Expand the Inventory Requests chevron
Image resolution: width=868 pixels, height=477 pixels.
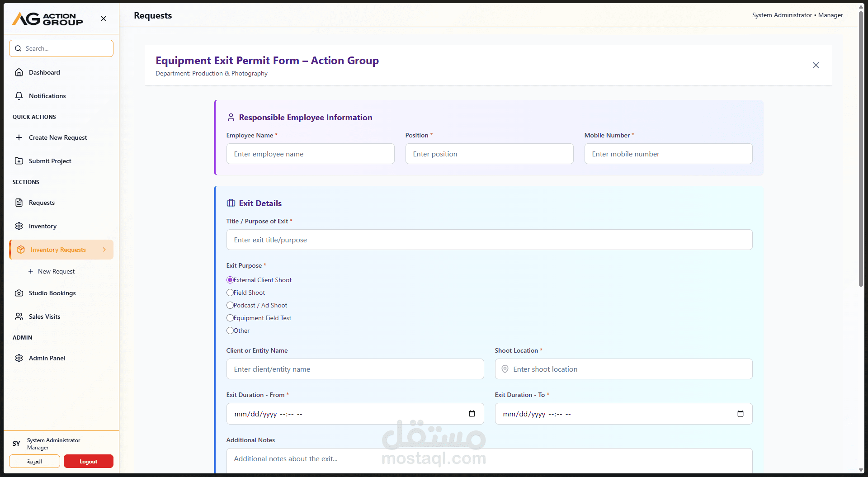104,250
